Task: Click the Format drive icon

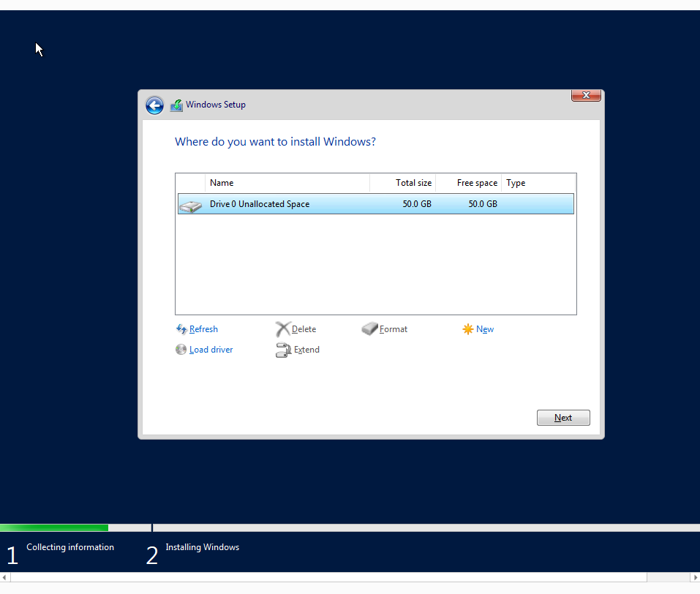Action: coord(369,328)
